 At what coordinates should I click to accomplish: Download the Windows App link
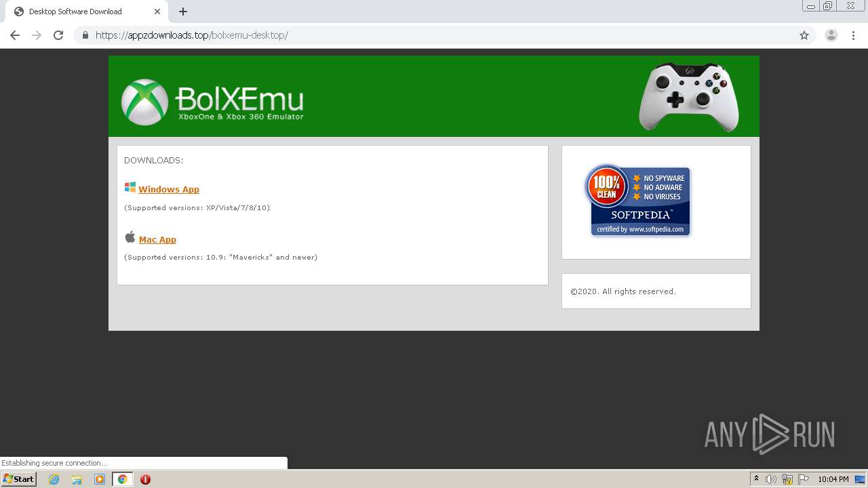(169, 189)
